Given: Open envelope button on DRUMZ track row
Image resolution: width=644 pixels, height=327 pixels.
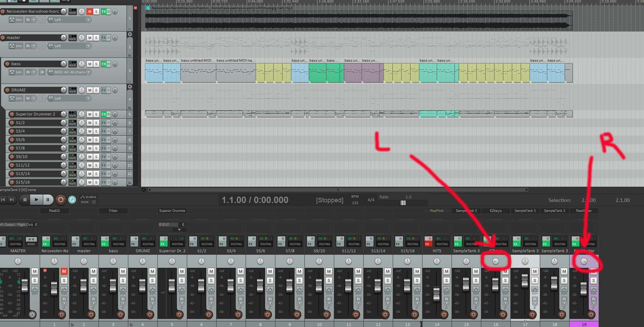Looking at the screenshot, I should coord(12,98).
